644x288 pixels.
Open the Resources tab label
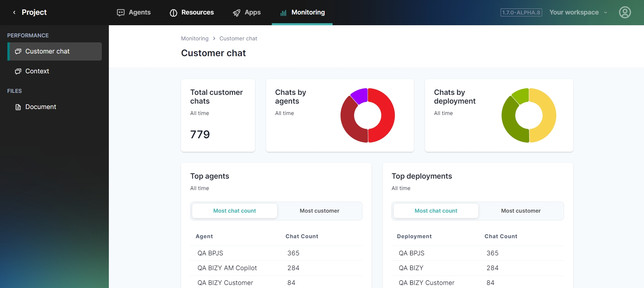[x=197, y=12]
